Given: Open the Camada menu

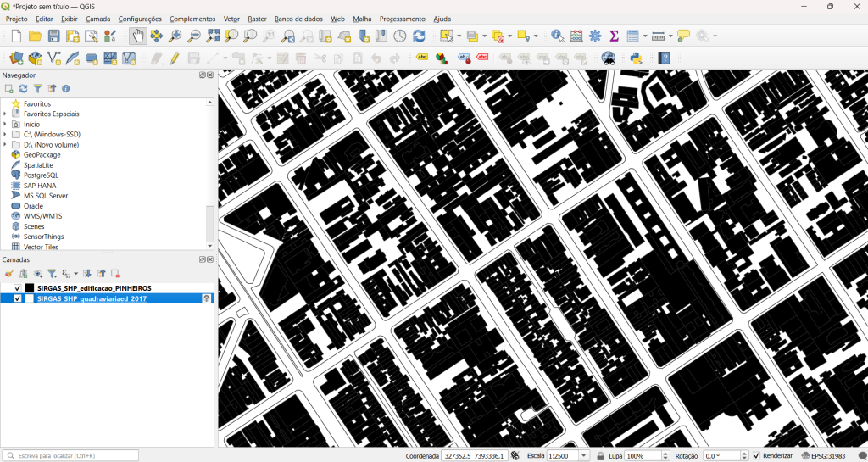Looking at the screenshot, I should (98, 19).
